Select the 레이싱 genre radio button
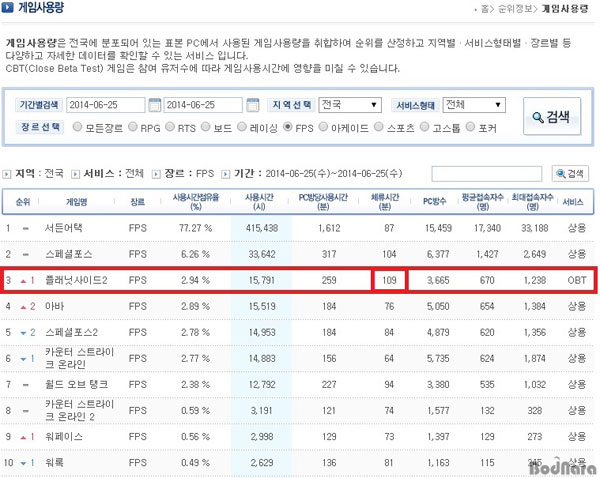This screenshot has height=478, width=600. 242,127
